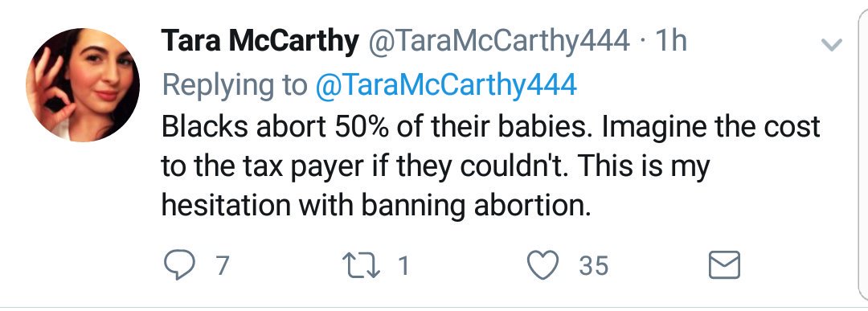Click the 1h timestamp

pyautogui.click(x=670, y=41)
